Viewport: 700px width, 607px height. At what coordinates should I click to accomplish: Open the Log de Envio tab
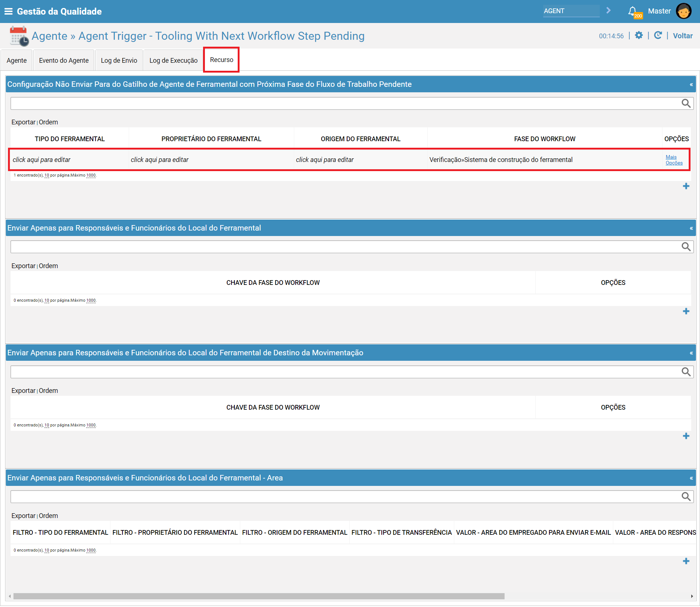click(119, 60)
